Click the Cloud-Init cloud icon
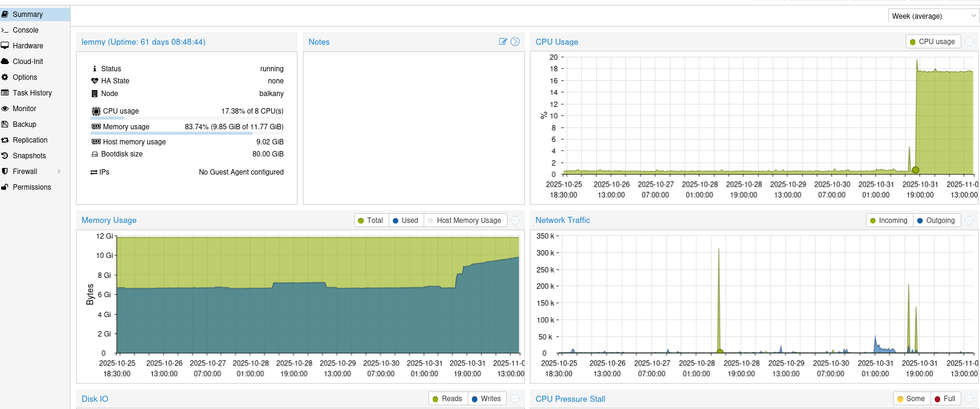Image resolution: width=980 pixels, height=409 pixels. (5, 62)
